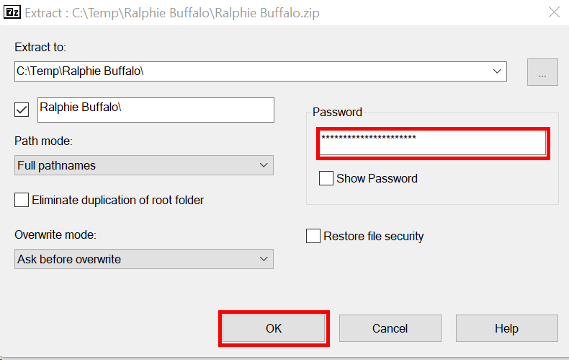
Task: Click the 7-Zip icon in title bar
Action: (x=12, y=12)
